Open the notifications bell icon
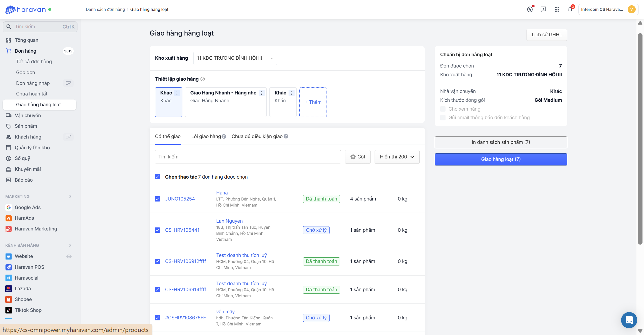Viewport: 644px width, 335px height. point(570,10)
